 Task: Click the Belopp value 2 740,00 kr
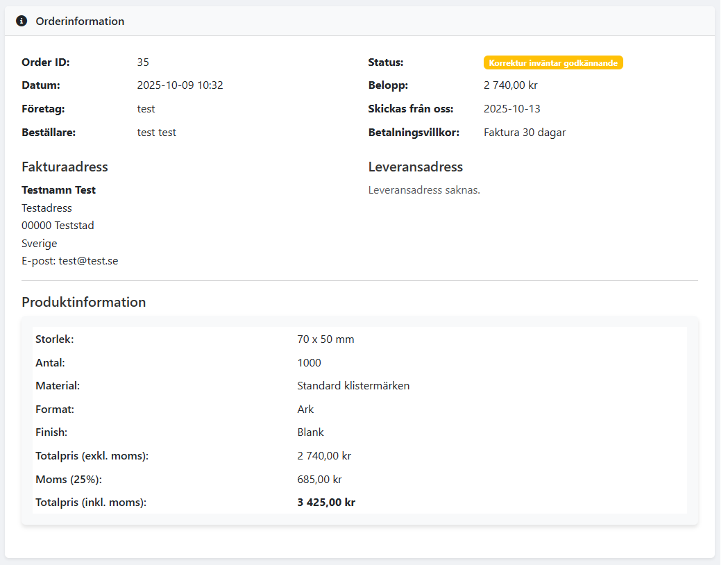point(510,85)
